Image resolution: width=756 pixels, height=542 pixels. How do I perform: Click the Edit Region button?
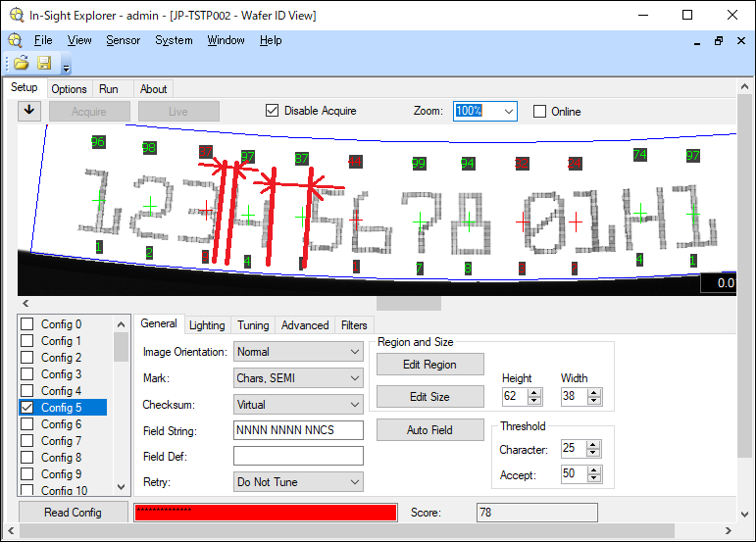(x=429, y=365)
